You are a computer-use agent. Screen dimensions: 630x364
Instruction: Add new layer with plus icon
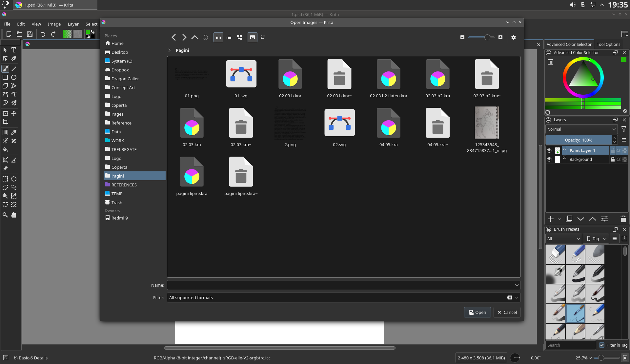point(551,219)
